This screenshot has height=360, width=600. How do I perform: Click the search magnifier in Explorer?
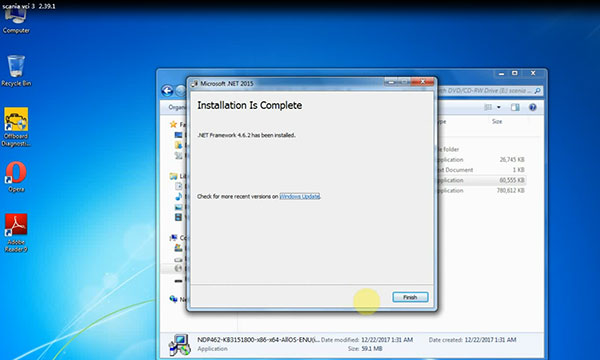pyautogui.click(x=537, y=91)
